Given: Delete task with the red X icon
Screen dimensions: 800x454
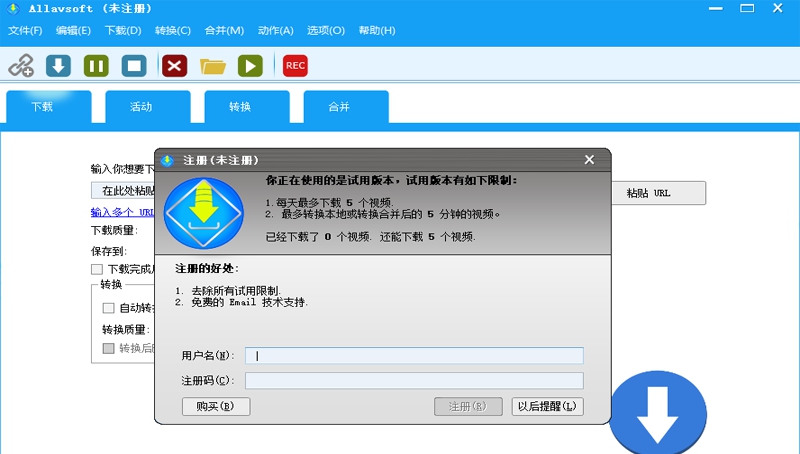Looking at the screenshot, I should pos(174,66).
